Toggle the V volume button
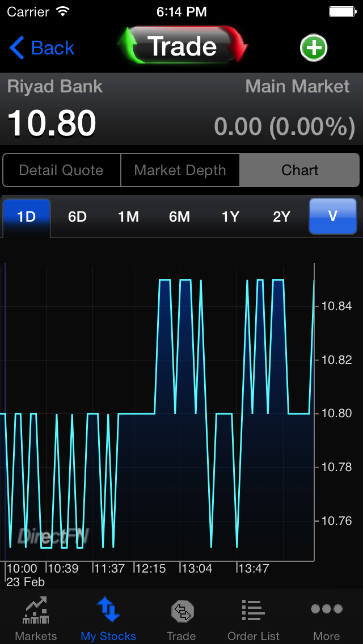Viewport: 363px width, 644px height. click(x=332, y=216)
